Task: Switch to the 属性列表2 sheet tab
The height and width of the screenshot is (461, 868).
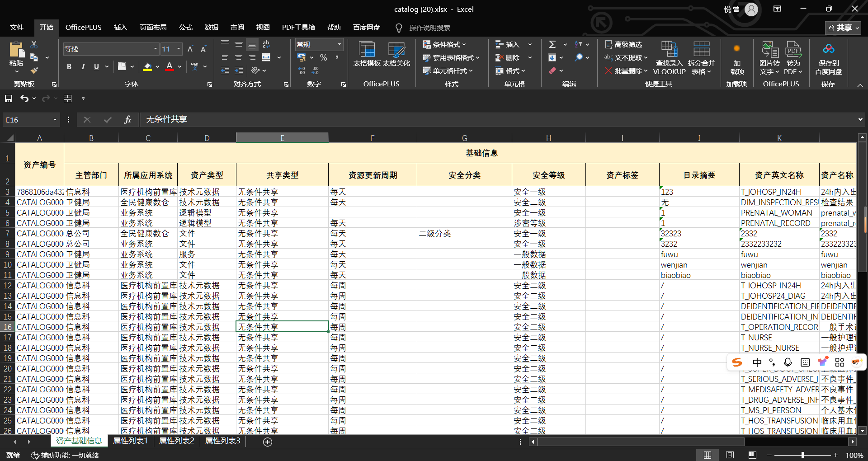Action: point(176,441)
